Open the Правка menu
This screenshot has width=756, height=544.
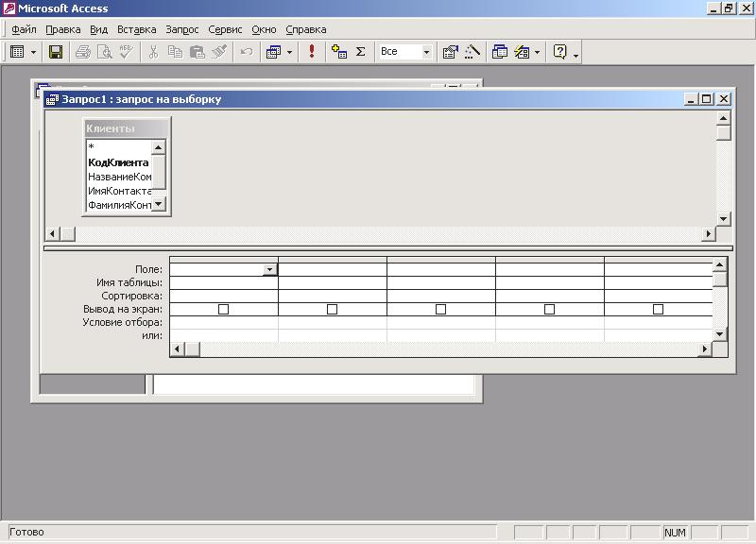pos(63,30)
